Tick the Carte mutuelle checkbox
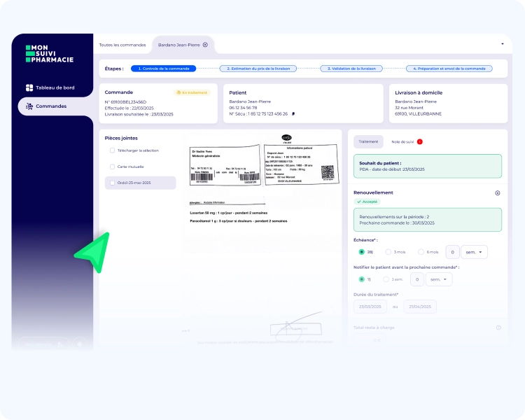The height and width of the screenshot is (420, 525). click(x=112, y=167)
